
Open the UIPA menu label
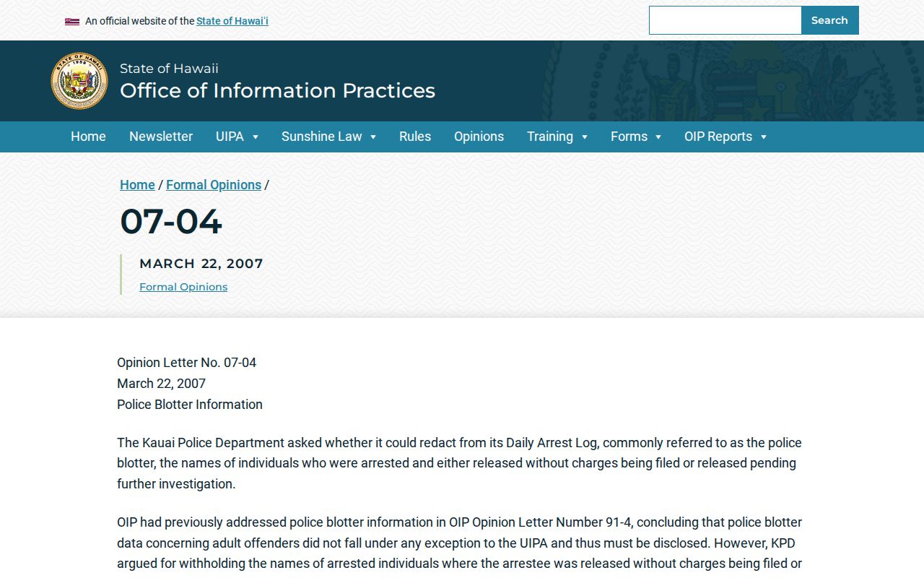click(230, 137)
